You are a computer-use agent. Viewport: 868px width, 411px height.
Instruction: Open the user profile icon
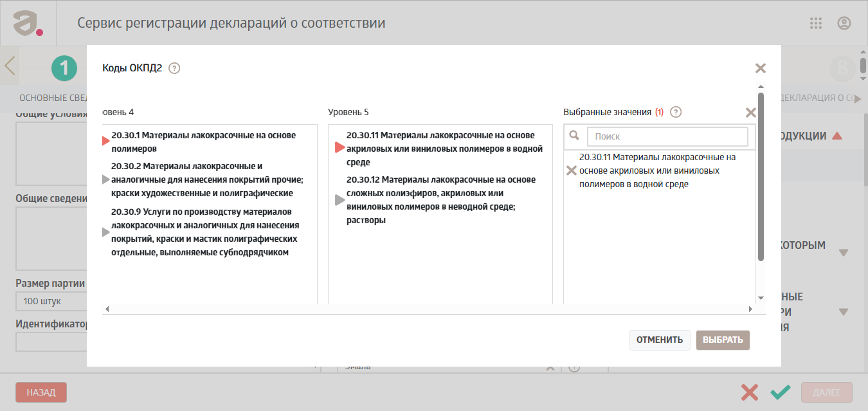pyautogui.click(x=844, y=23)
